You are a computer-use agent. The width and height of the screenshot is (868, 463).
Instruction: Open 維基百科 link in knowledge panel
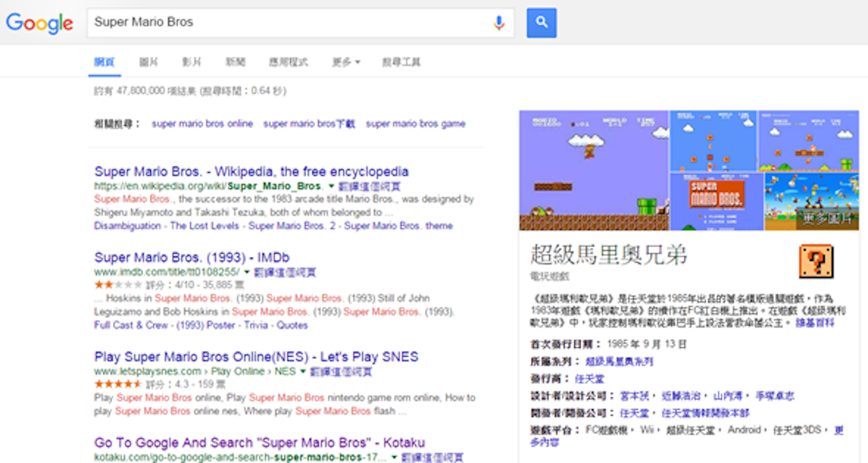(x=815, y=322)
